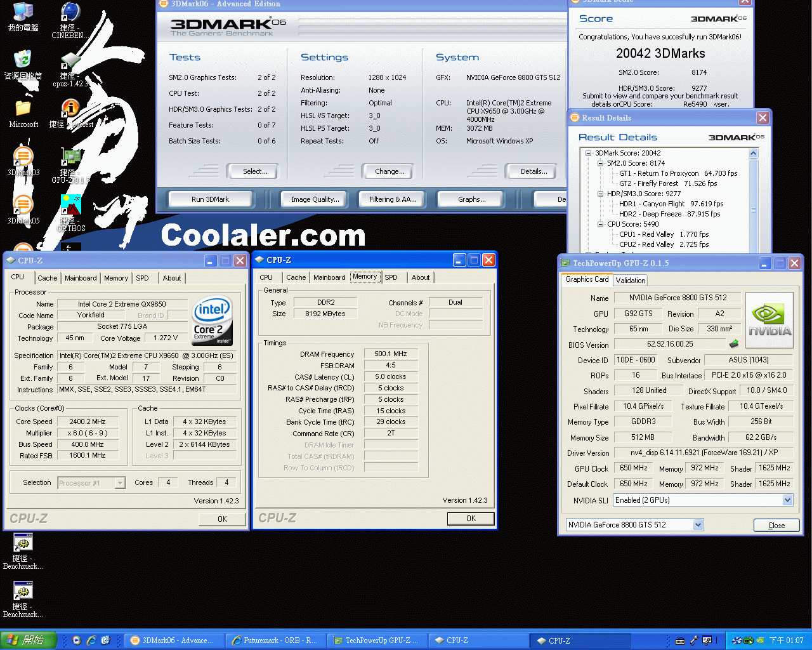The image size is (812, 650).
Task: Open Cache tab in left CPU-Z window
Action: coord(48,278)
